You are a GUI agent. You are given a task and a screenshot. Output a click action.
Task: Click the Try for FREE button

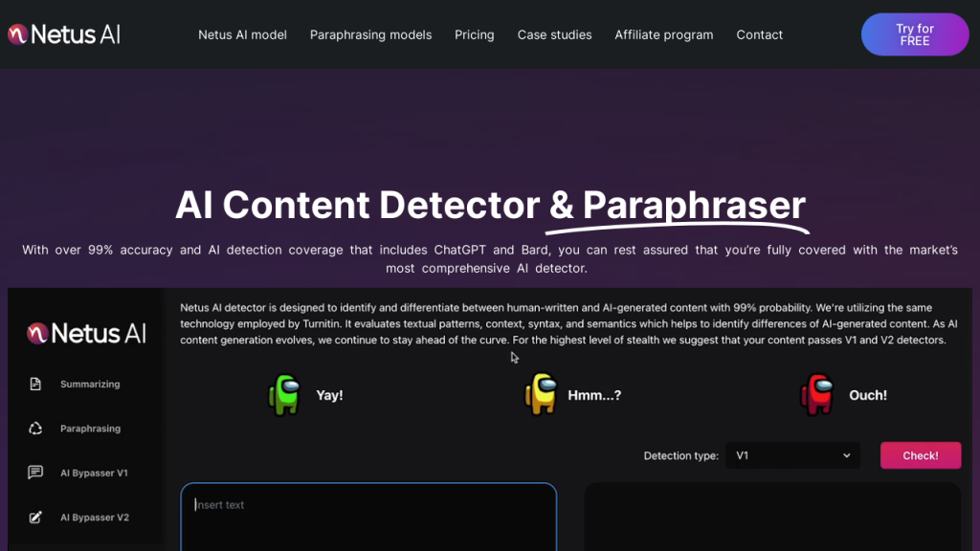(915, 34)
